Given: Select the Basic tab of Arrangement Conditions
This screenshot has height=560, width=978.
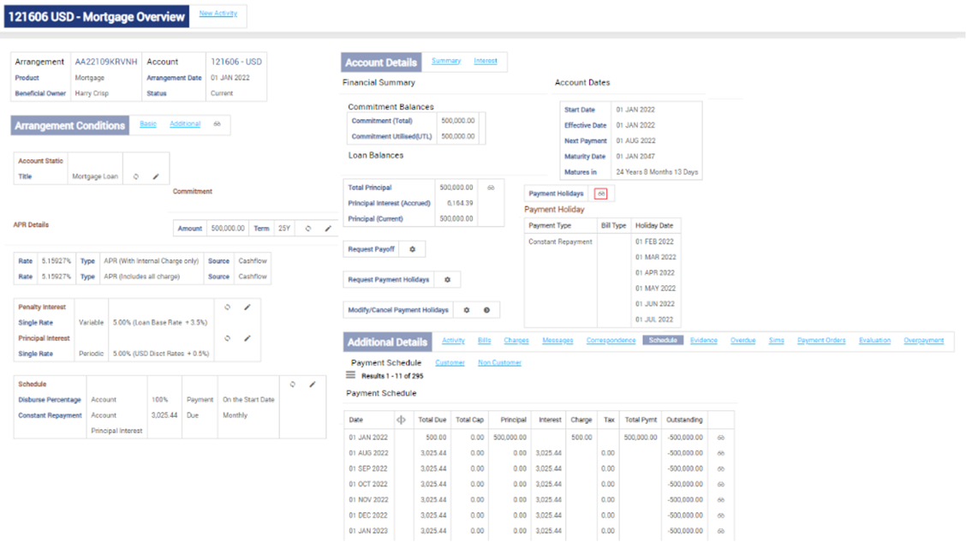Looking at the screenshot, I should pos(148,124).
